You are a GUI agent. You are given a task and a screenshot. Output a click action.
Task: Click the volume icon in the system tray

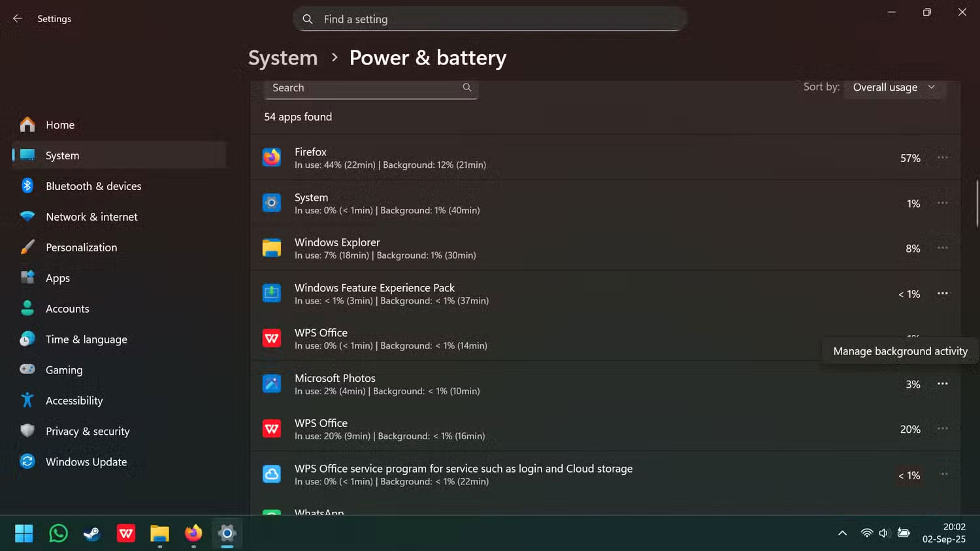pyautogui.click(x=884, y=533)
